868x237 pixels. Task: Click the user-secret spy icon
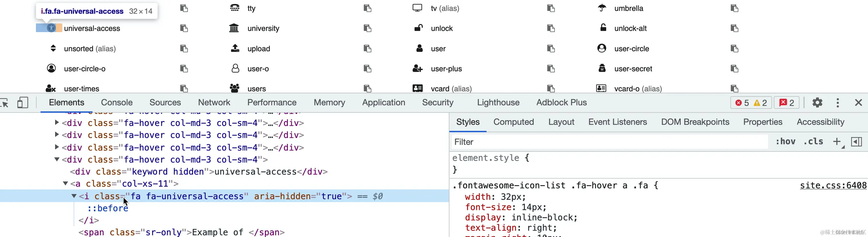pos(602,68)
